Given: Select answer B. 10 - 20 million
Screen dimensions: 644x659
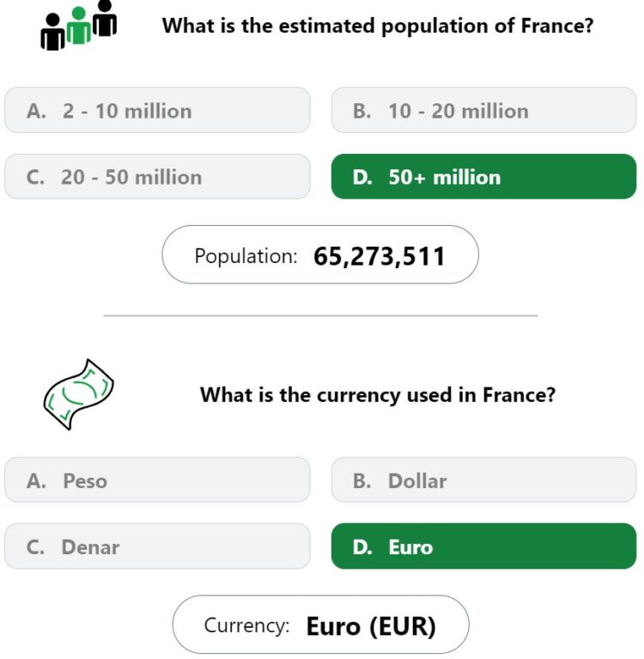Looking at the screenshot, I should tap(484, 110).
